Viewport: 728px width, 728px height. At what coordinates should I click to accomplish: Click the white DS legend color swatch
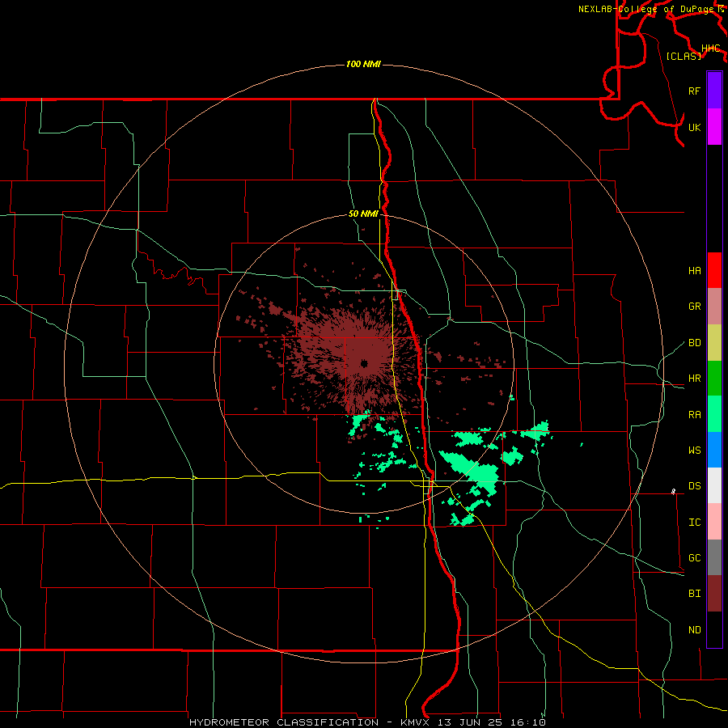coord(714,485)
